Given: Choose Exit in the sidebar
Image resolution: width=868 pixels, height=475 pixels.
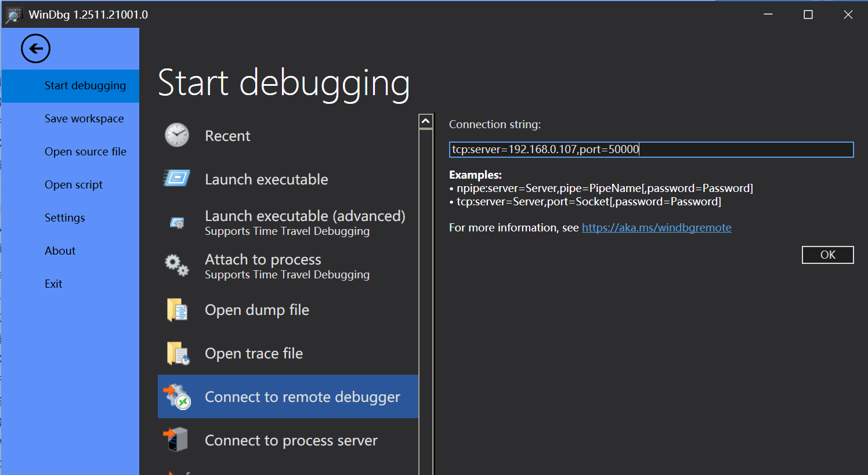Looking at the screenshot, I should pos(70,284).
